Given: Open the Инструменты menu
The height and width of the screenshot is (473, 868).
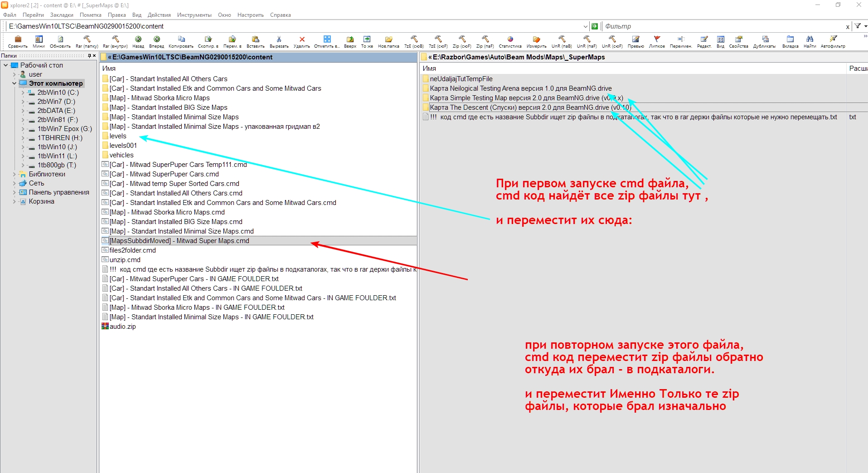Looking at the screenshot, I should pyautogui.click(x=194, y=15).
